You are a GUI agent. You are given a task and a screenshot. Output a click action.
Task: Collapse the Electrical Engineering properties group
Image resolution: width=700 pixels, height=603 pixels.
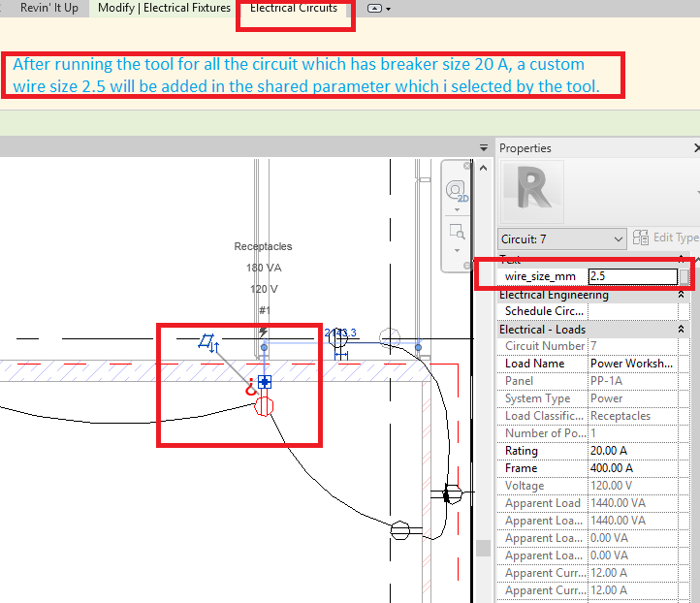tap(681, 295)
